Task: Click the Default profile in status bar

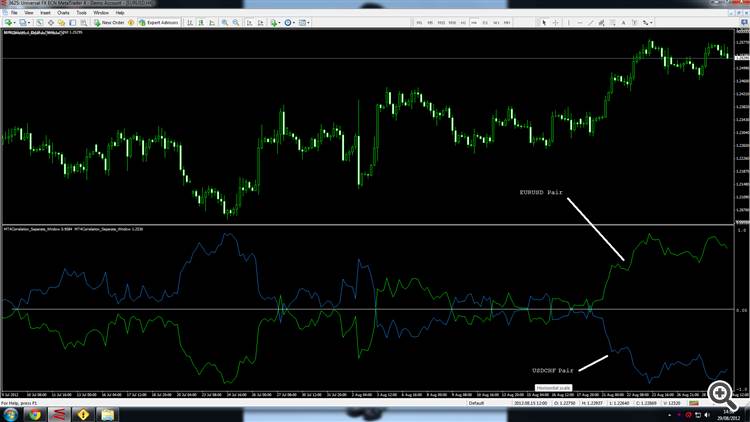Action: [x=476, y=403]
